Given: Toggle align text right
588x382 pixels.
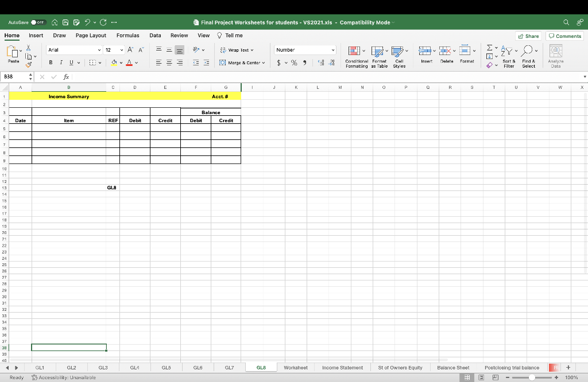Looking at the screenshot, I should [x=180, y=63].
